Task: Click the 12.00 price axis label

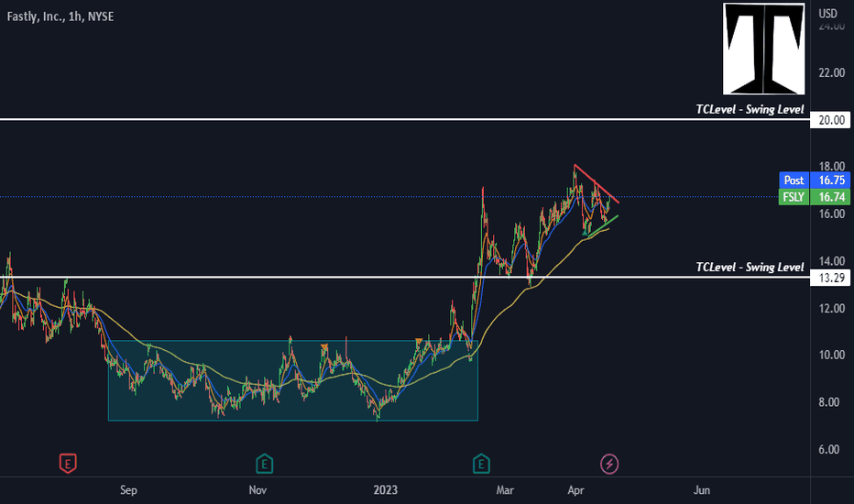Action: pyautogui.click(x=832, y=309)
